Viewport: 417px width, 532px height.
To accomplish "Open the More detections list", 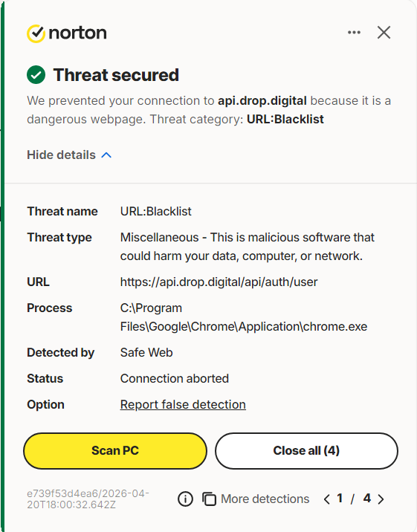I will tap(265, 499).
